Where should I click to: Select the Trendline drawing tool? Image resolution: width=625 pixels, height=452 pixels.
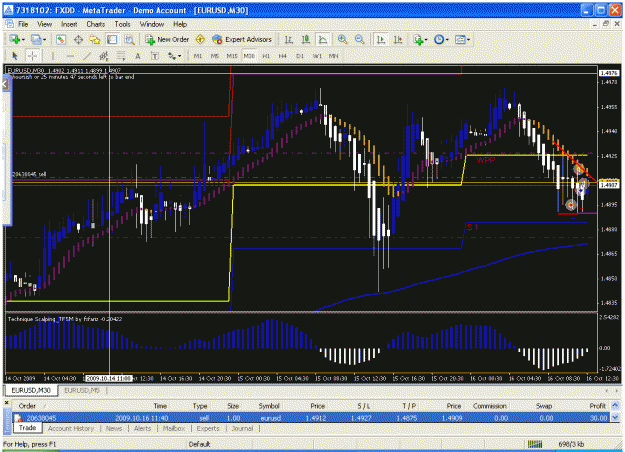(x=87, y=56)
